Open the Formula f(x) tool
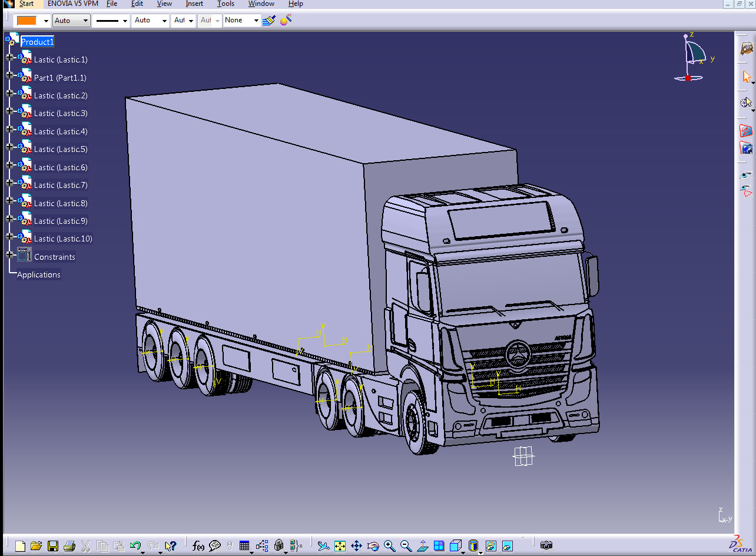 198,546
